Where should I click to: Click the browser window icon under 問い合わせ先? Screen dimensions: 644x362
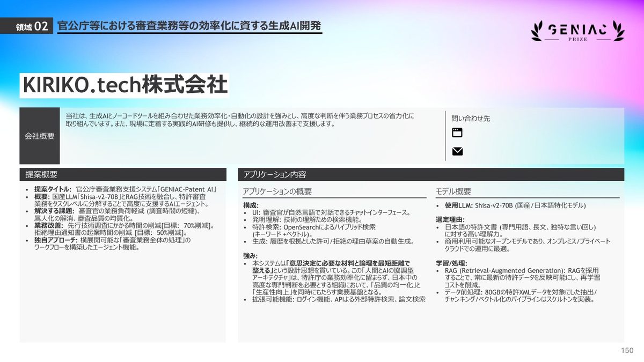point(457,133)
